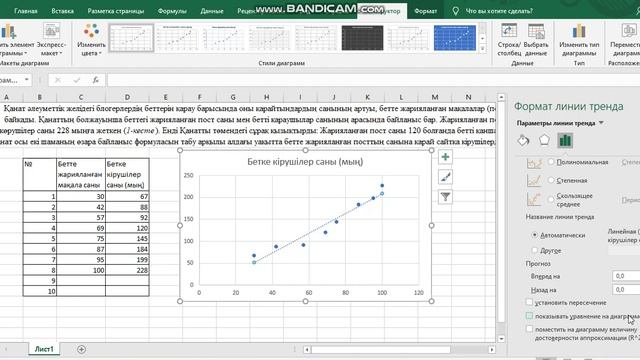This screenshot has width=640, height=360.
Task: Click Move Chart button
Action: (x=624, y=40)
